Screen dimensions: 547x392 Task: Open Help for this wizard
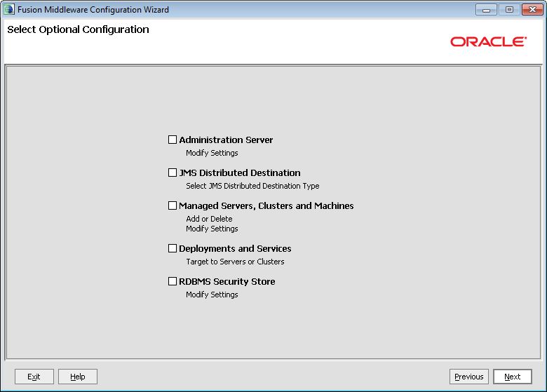78,377
